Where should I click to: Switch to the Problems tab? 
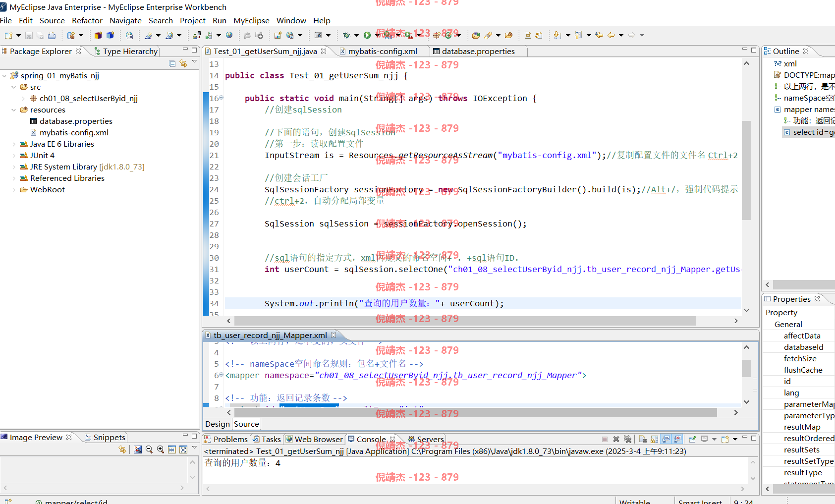click(226, 439)
